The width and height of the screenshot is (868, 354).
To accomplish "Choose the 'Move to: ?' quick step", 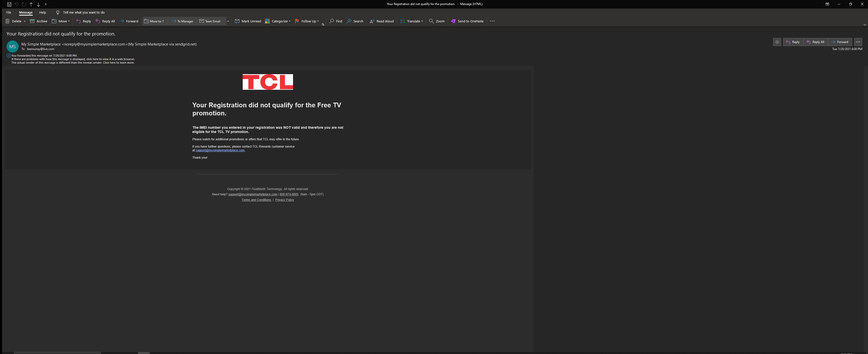I will click(x=154, y=21).
